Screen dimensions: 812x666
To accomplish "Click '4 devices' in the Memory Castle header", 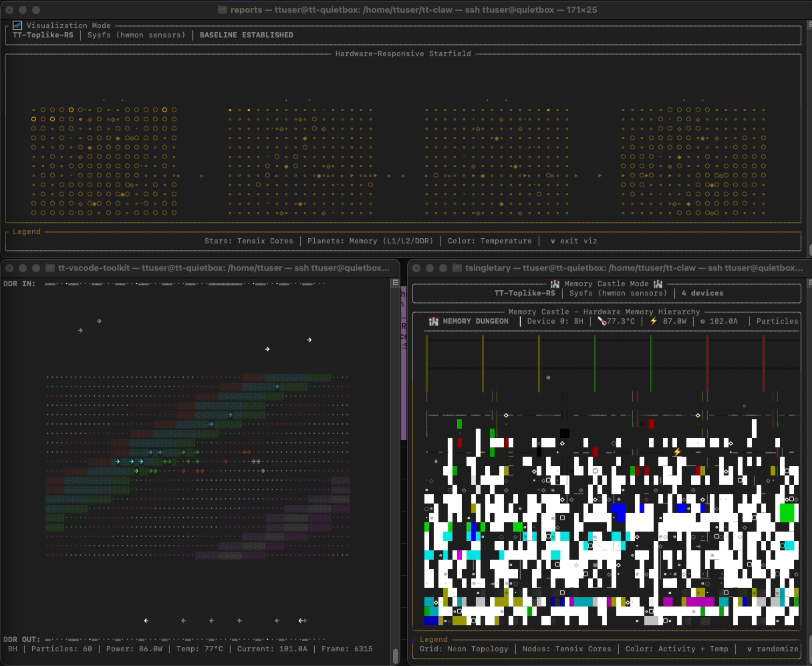I will [x=702, y=293].
